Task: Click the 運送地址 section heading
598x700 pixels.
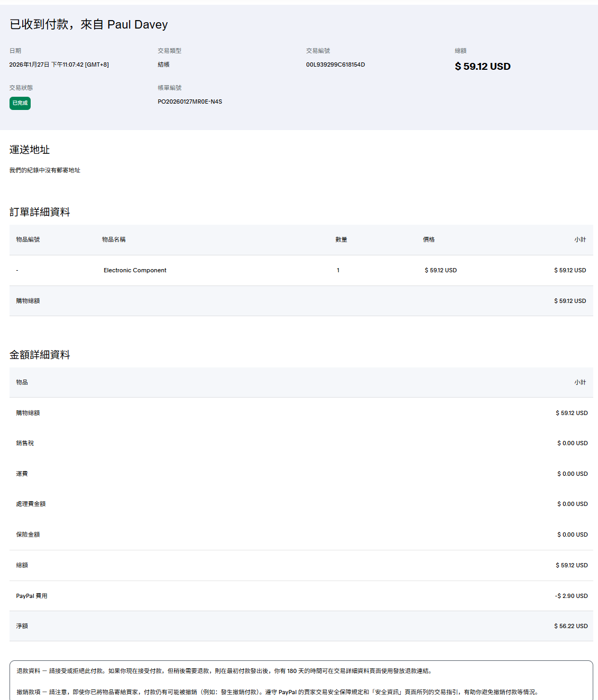Action: coord(30,150)
